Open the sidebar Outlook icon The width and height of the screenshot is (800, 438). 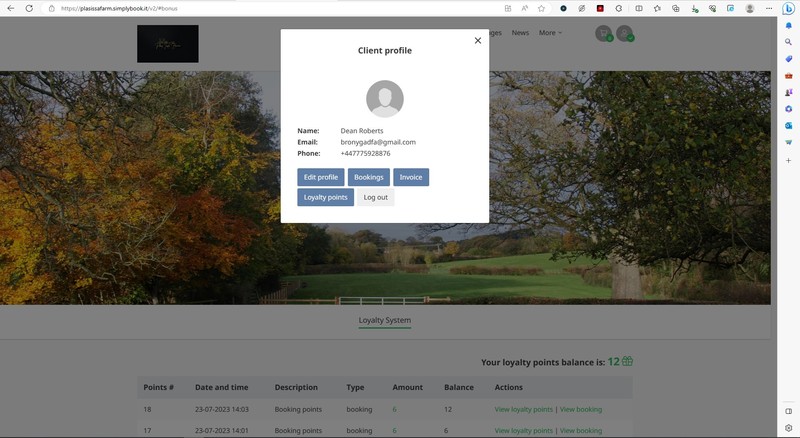(x=788, y=126)
